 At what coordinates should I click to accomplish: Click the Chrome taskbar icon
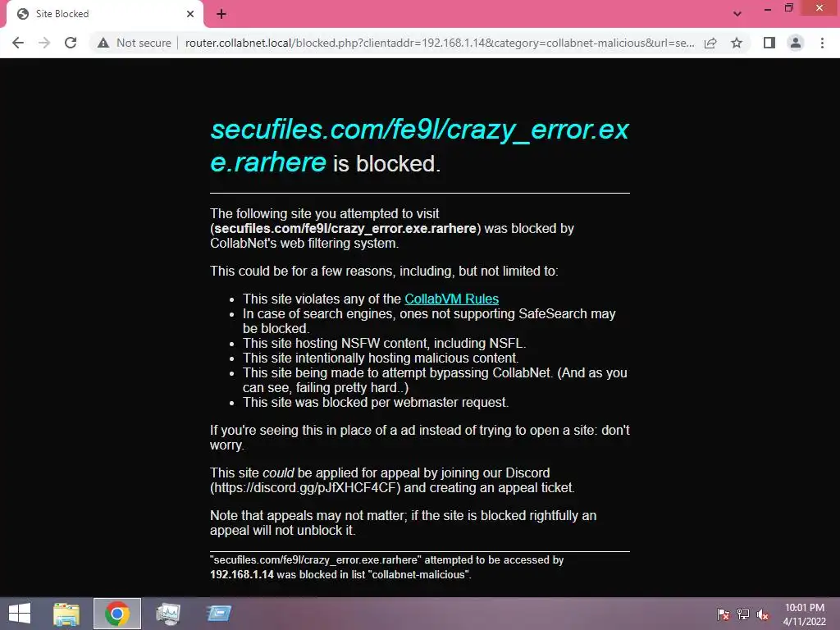pos(117,614)
